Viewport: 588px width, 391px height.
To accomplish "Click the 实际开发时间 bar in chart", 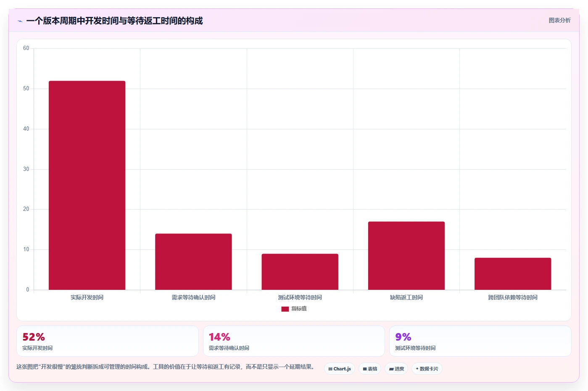I will tap(87, 185).
